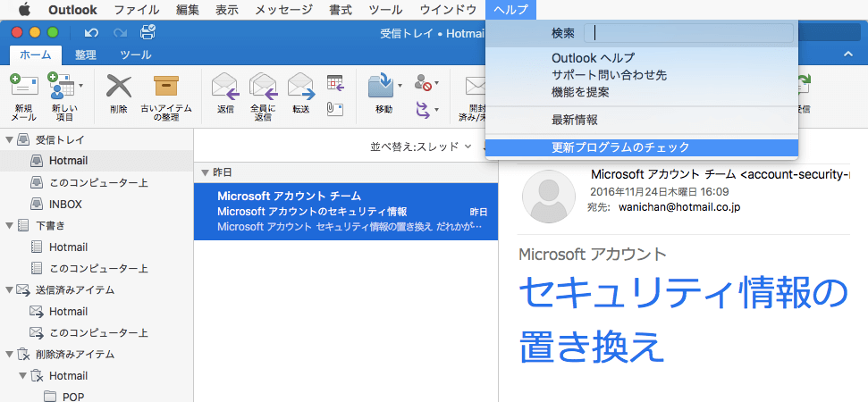The image size is (868, 402).
Task: Choose サポート問い合わせ先 menu item
Action: [642, 75]
